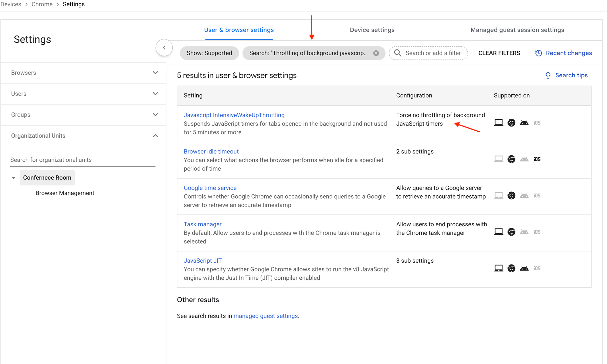Click '5 results in user & browser settings' heading
Image resolution: width=607 pixels, height=364 pixels.
point(237,75)
